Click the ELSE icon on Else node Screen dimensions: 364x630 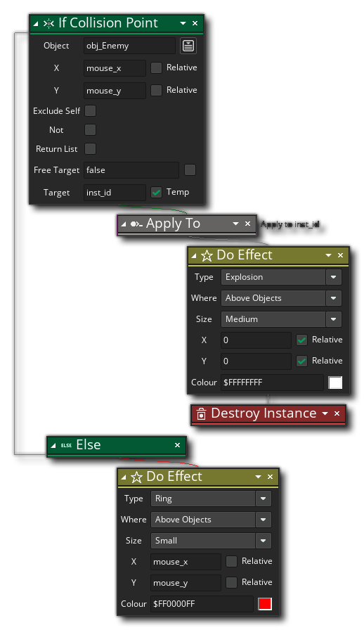click(x=66, y=445)
